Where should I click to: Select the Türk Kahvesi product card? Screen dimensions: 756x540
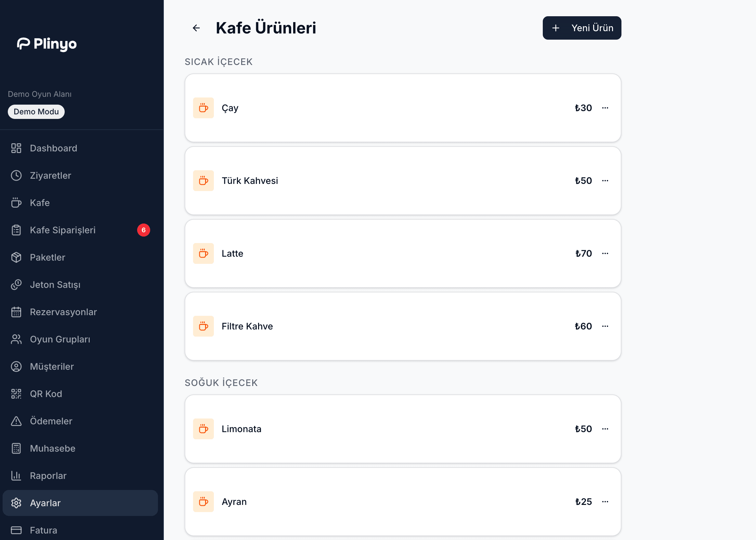coord(399,181)
